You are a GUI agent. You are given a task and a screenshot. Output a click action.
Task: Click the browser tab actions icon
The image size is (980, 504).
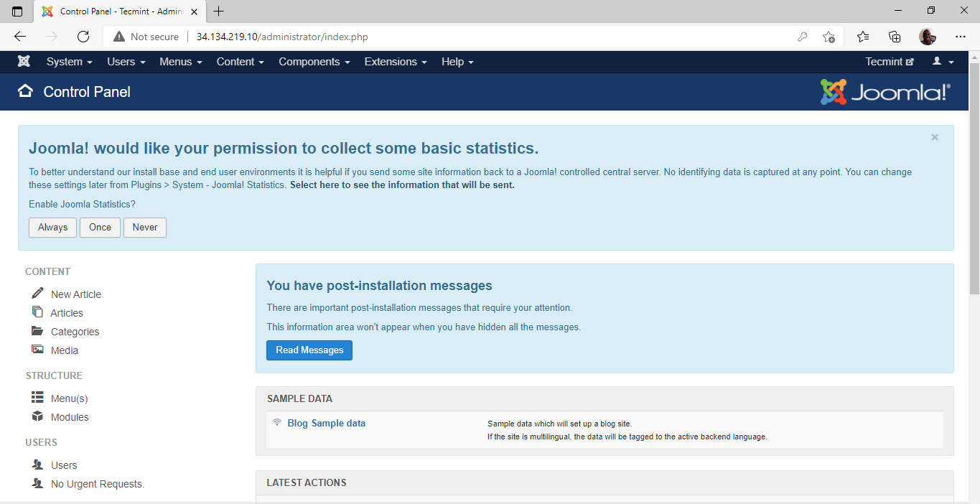coord(17,11)
